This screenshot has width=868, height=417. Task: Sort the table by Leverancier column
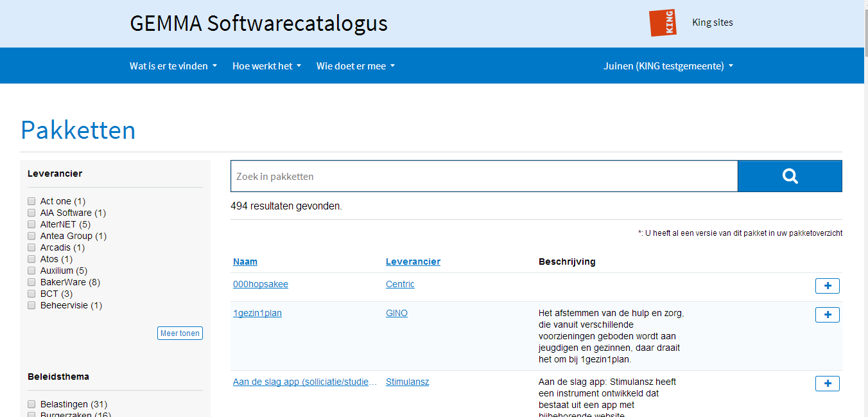413,262
